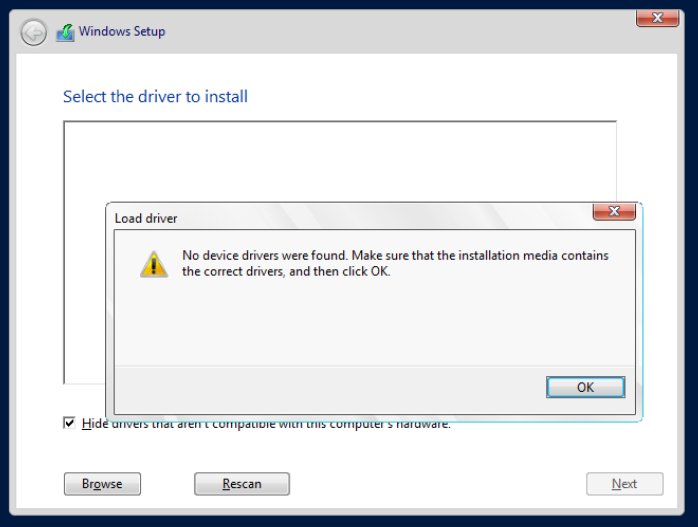Close the Load driver dialog
Screen dimensions: 698x527
pyautogui.click(x=614, y=212)
